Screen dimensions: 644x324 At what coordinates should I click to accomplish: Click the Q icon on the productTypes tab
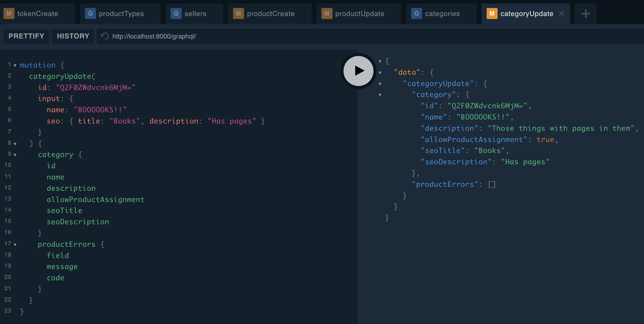pos(90,13)
